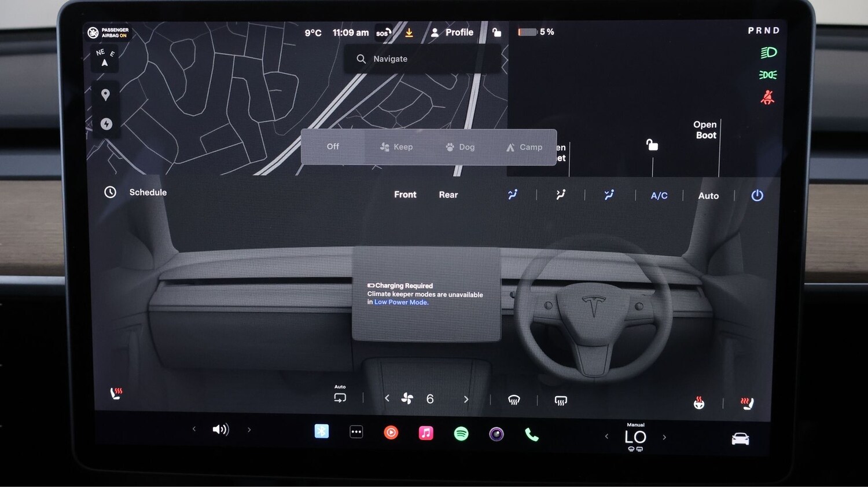
Task: Open vehicle controls via car icon
Action: click(x=740, y=439)
